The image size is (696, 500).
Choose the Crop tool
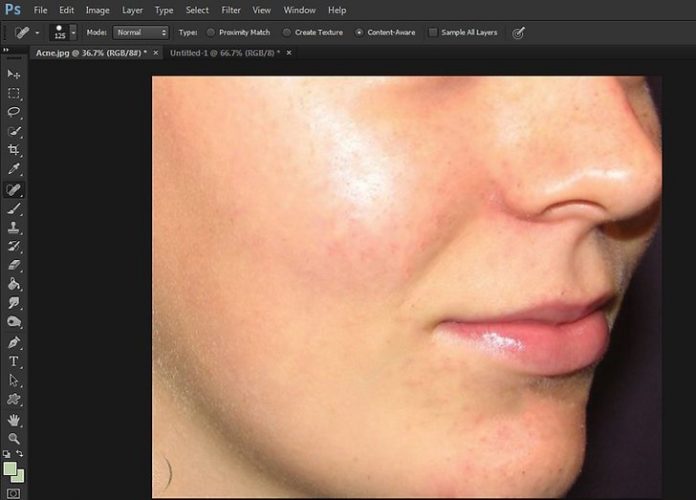pos(14,150)
